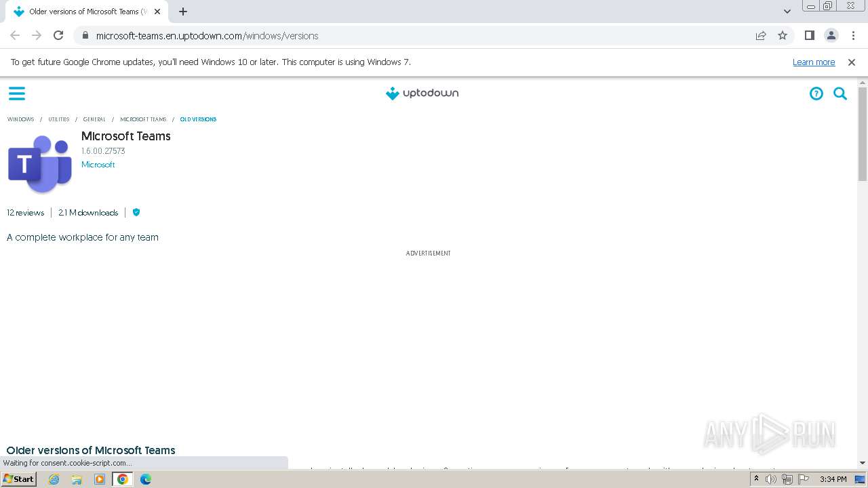Open the site search magnifier icon
Viewport: 868px width, 488px height.
840,94
